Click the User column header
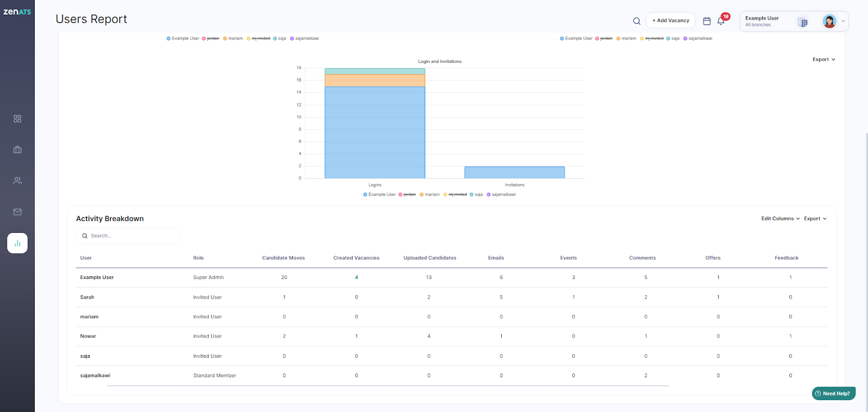 [x=86, y=258]
